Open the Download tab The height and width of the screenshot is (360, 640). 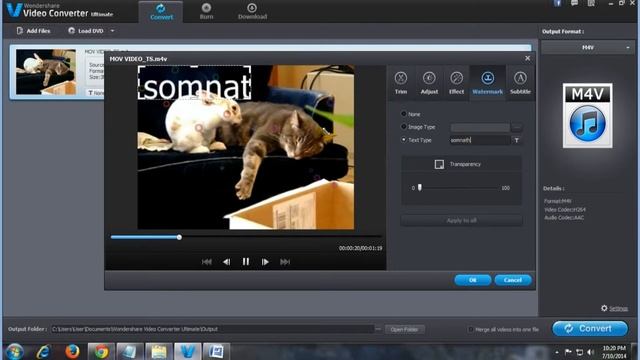pos(252,11)
